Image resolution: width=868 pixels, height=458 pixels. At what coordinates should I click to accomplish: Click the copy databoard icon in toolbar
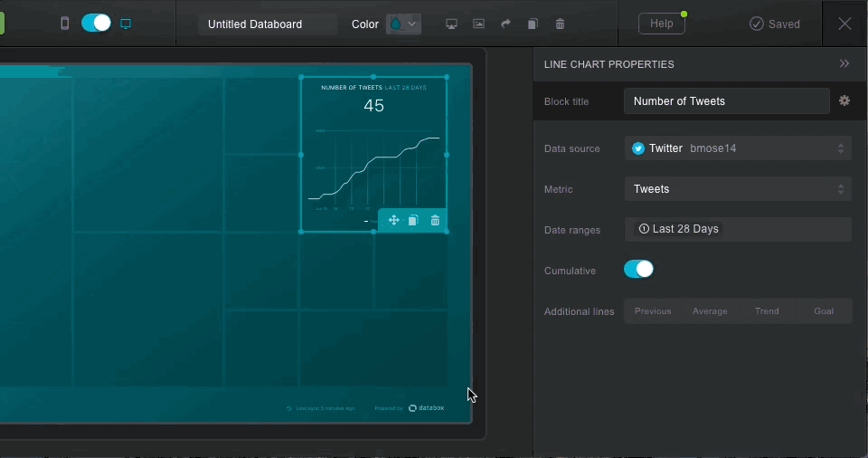[x=533, y=24]
